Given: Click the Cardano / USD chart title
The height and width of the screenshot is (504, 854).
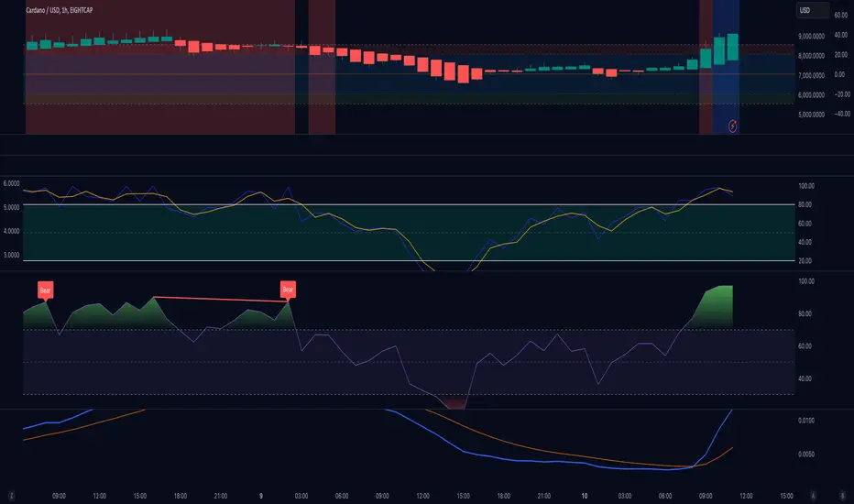Looking at the screenshot, I should [60, 10].
